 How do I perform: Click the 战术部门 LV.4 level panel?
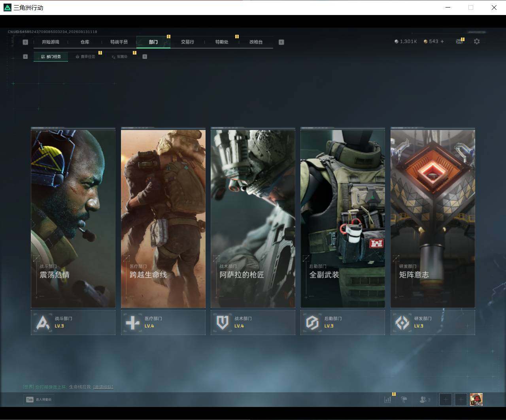point(253,322)
